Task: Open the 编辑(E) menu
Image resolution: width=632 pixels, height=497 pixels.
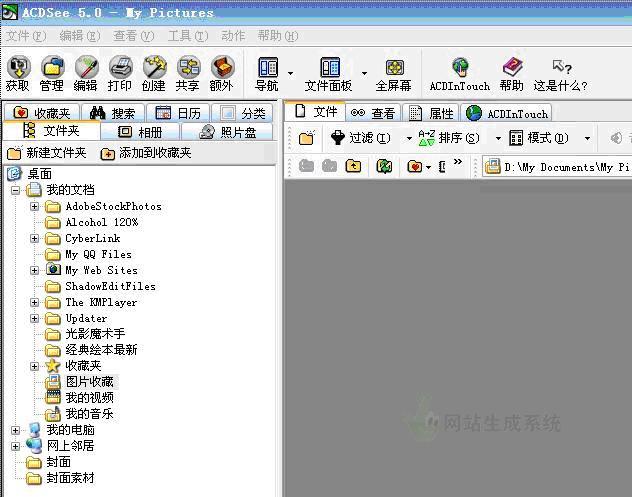Action: point(80,36)
